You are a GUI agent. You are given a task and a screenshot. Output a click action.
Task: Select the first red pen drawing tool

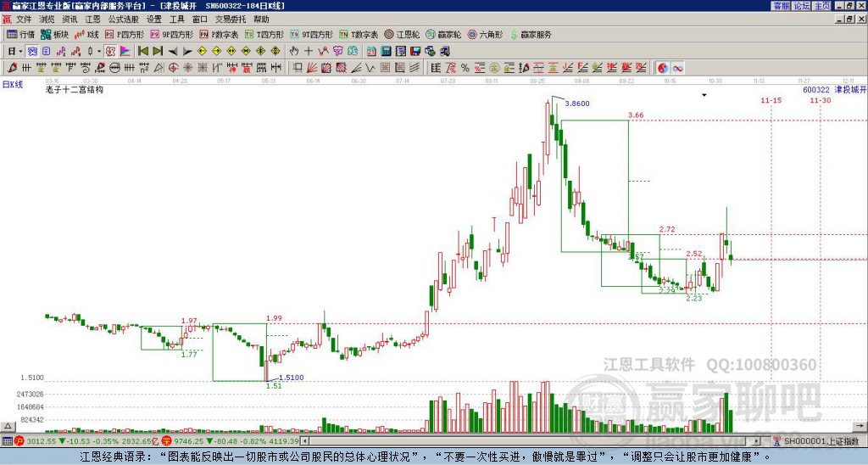click(x=12, y=68)
